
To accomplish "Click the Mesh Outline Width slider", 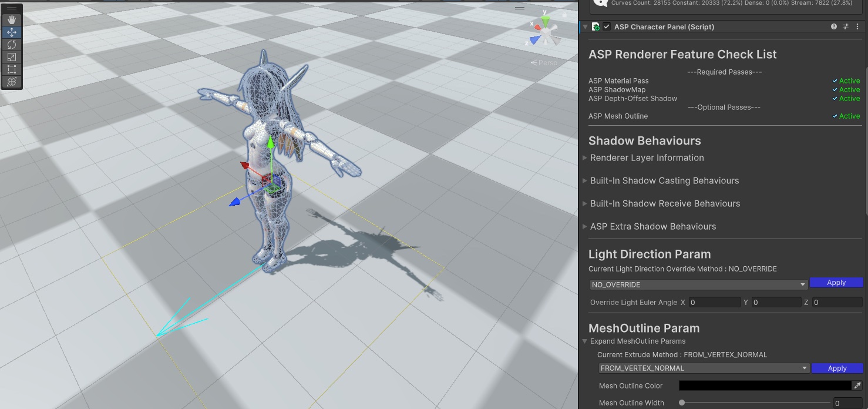I will click(753, 403).
